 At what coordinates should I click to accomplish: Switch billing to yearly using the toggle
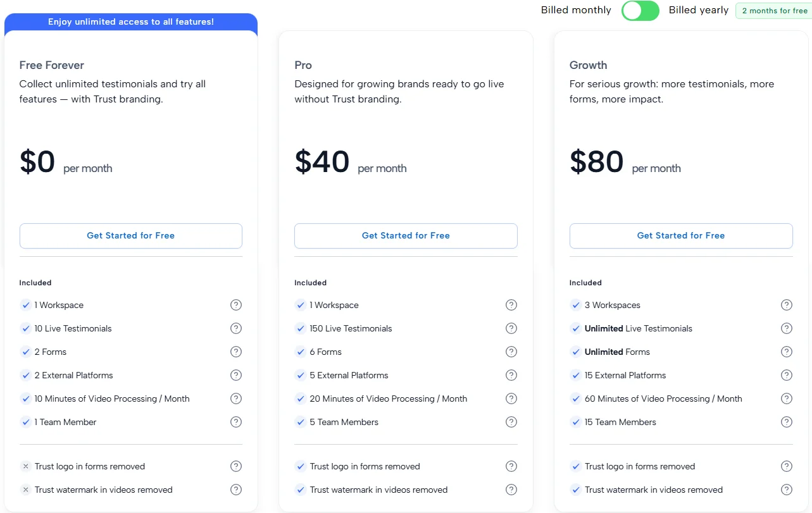640,11
